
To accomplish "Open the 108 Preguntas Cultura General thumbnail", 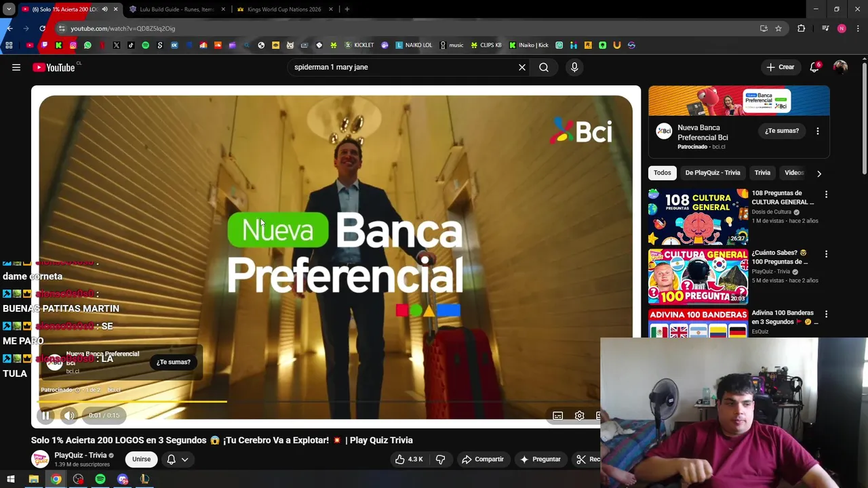I will point(698,216).
